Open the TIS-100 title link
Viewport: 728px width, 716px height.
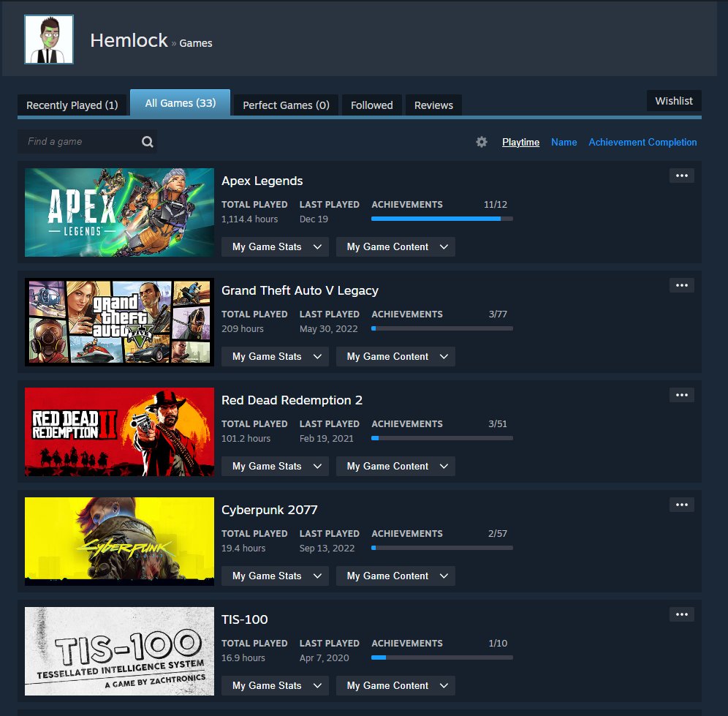pos(244,619)
